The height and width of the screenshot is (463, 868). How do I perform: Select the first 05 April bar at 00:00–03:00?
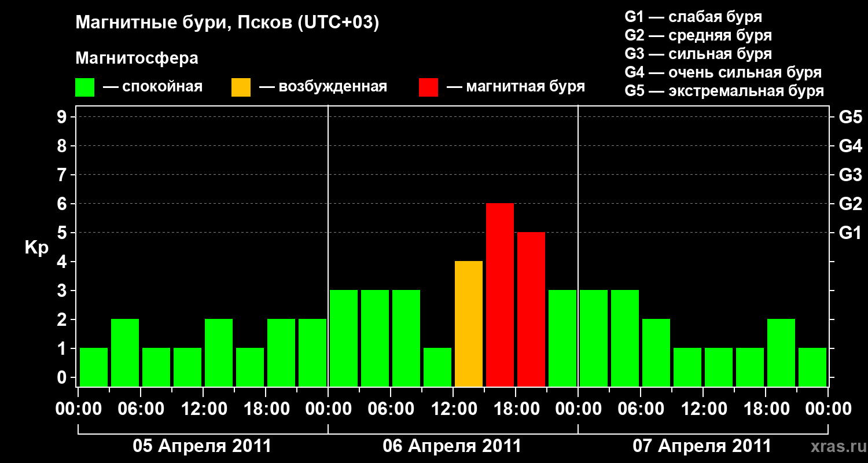coord(94,368)
